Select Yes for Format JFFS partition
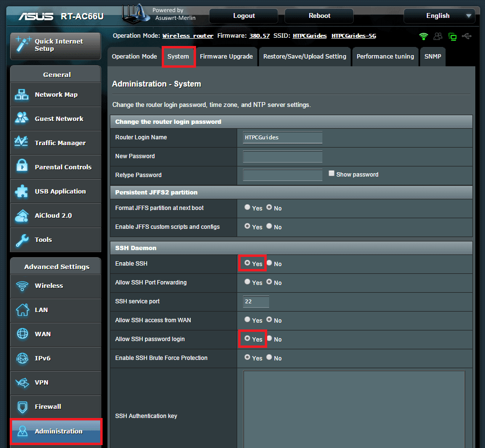The image size is (485, 448). 247,208
